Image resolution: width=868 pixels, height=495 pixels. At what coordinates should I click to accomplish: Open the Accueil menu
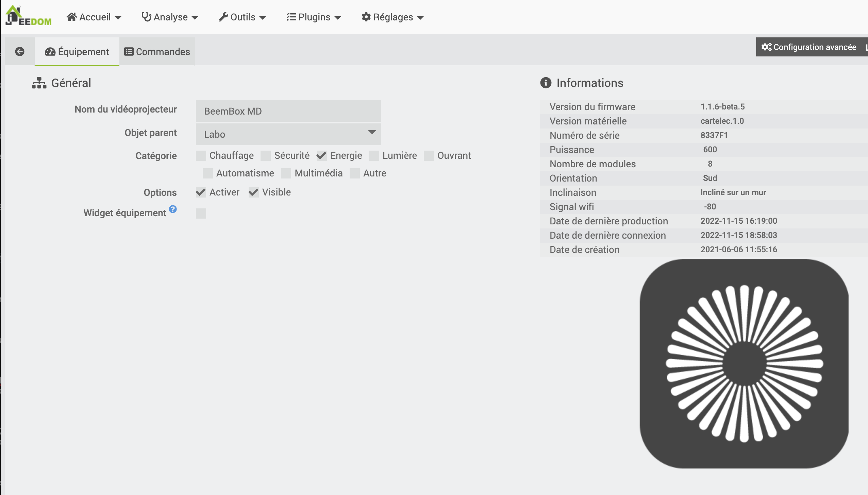point(94,17)
